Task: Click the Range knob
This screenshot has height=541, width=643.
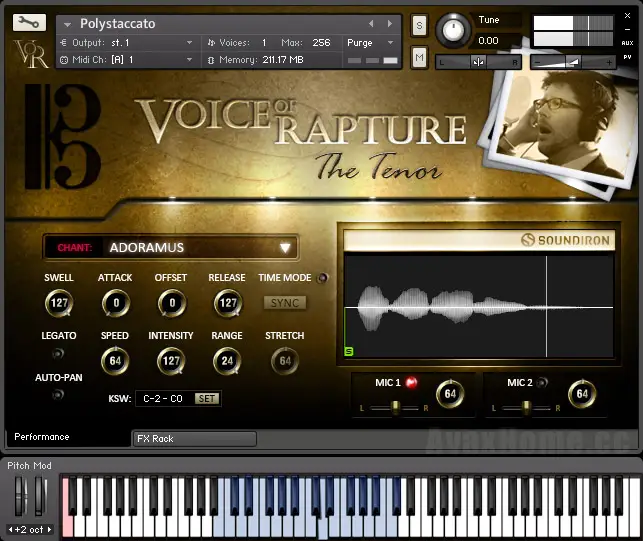Action: pyautogui.click(x=227, y=361)
